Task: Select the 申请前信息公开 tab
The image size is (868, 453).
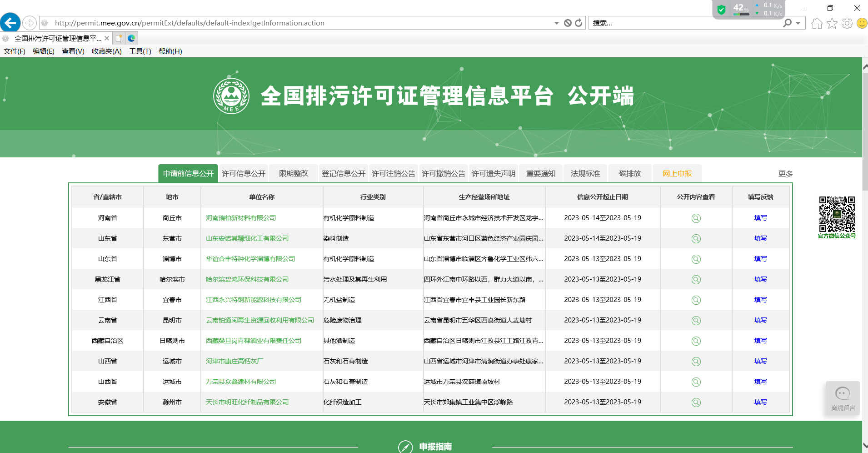Action: pyautogui.click(x=188, y=173)
